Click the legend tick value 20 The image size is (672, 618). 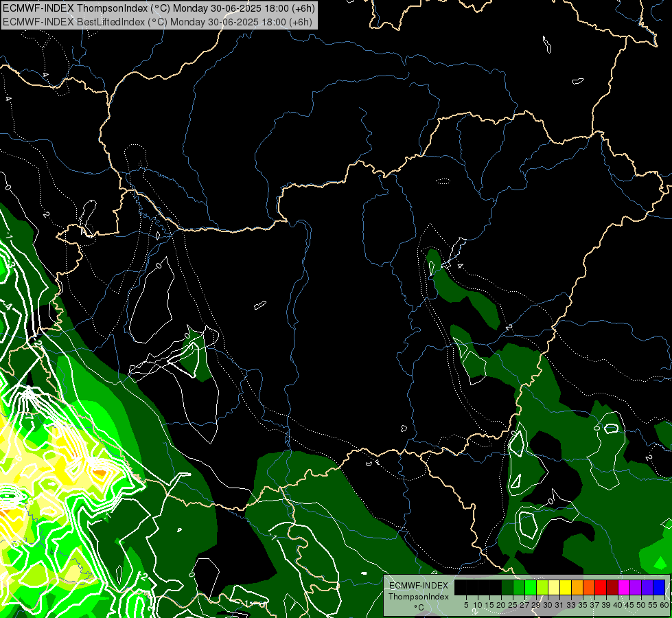coord(502,605)
